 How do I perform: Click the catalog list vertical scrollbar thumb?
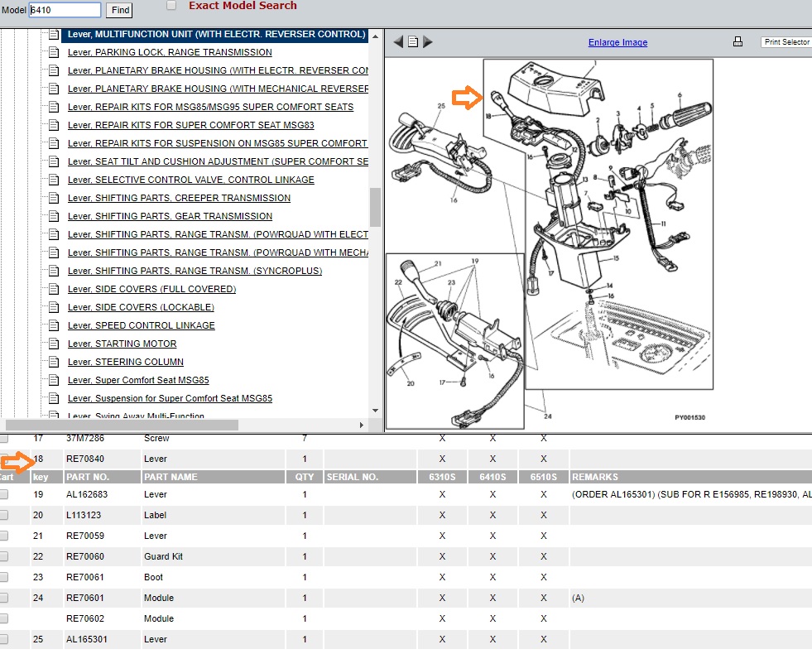[x=376, y=207]
